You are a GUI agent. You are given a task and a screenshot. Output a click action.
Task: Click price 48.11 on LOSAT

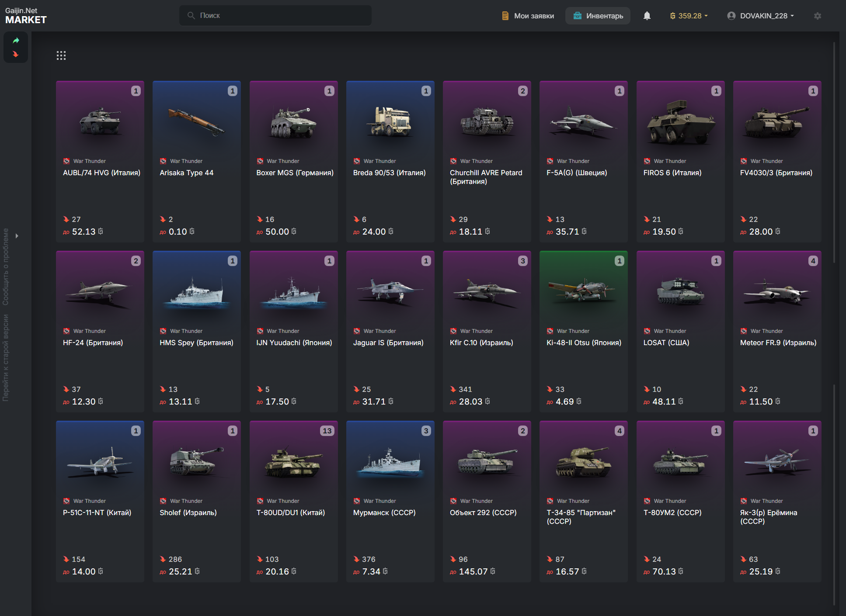click(664, 401)
